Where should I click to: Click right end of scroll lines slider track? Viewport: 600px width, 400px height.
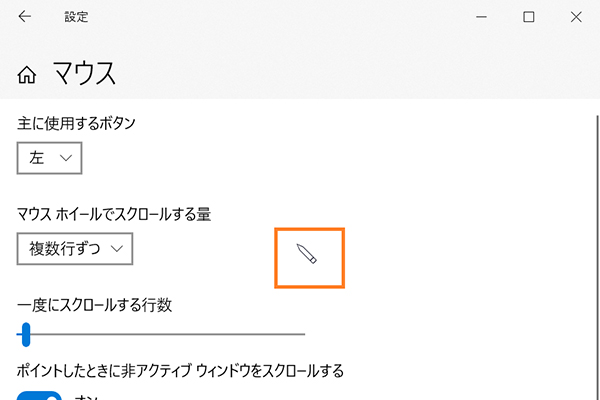click(x=302, y=333)
